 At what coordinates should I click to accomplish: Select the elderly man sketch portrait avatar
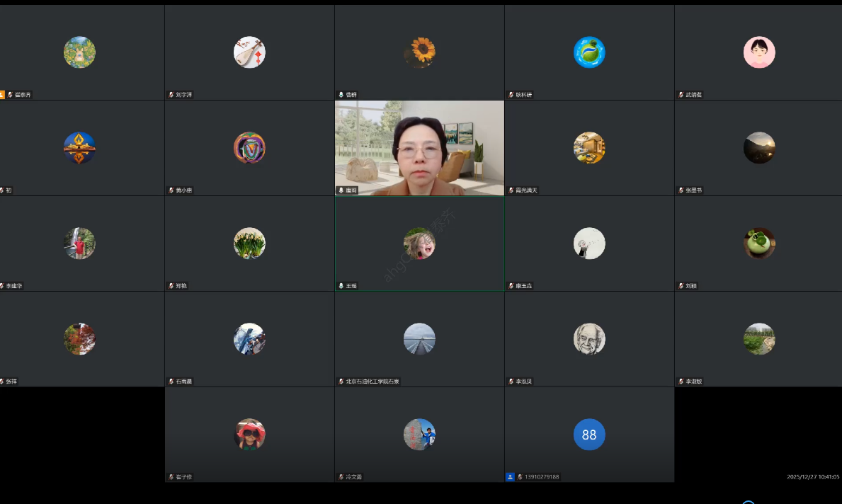coord(589,339)
